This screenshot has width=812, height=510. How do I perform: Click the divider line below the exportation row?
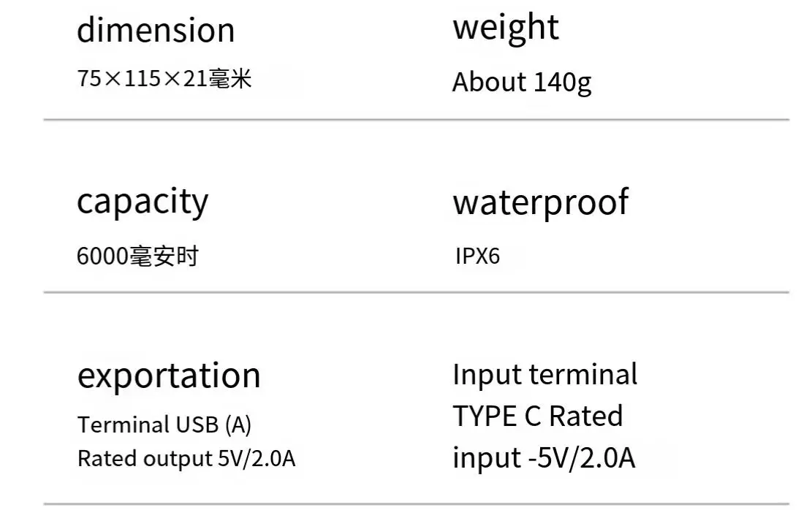(x=416, y=504)
